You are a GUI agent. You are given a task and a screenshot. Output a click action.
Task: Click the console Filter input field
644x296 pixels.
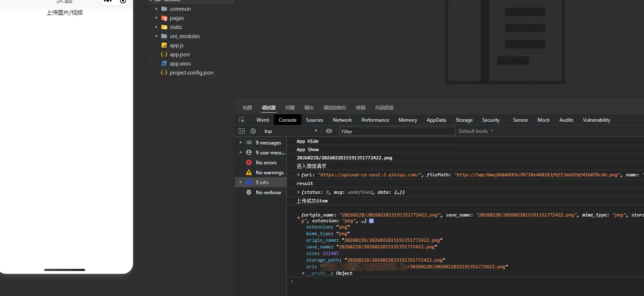click(397, 131)
